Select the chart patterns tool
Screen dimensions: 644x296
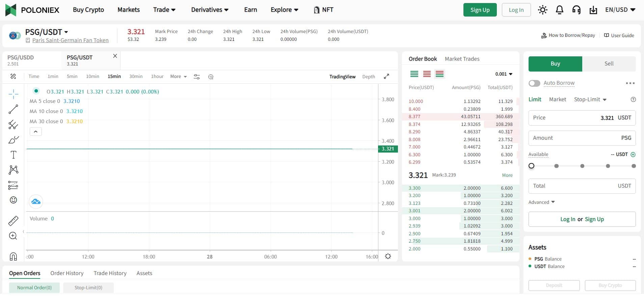tap(13, 169)
